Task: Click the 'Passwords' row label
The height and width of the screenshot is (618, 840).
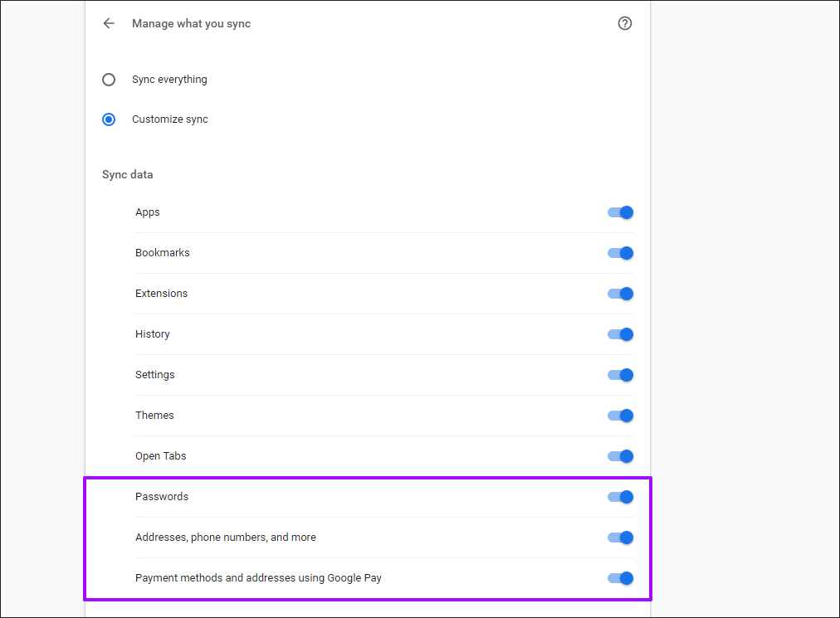Action: 162,497
